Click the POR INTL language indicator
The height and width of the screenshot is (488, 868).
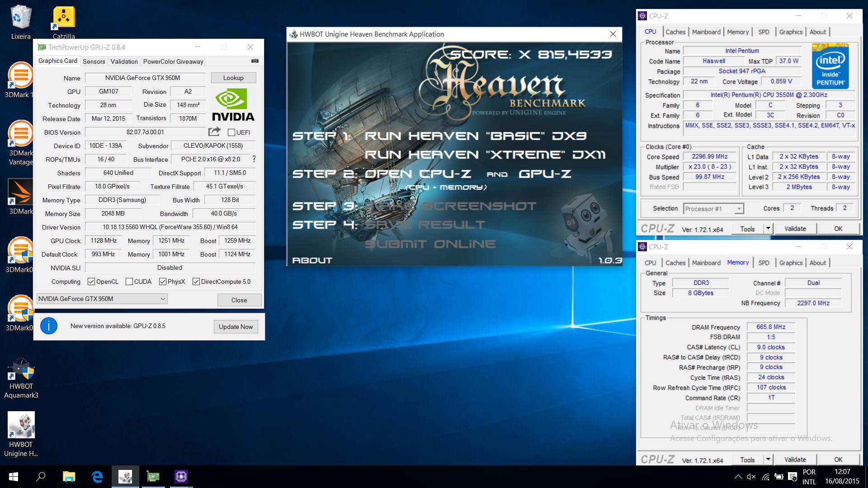coord(809,477)
